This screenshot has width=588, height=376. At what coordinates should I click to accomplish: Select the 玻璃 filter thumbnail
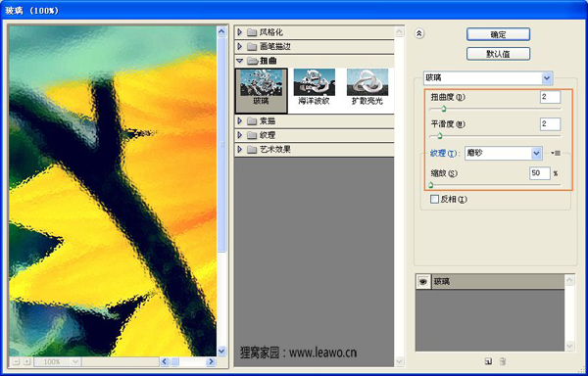click(261, 90)
